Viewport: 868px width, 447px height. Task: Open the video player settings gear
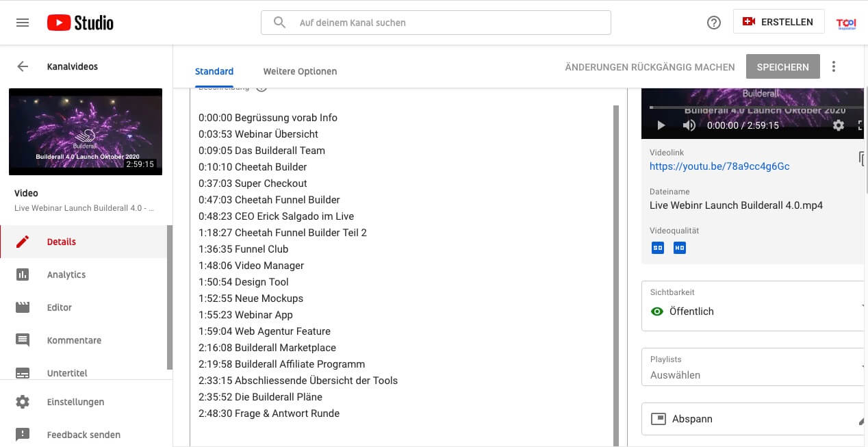[839, 125]
